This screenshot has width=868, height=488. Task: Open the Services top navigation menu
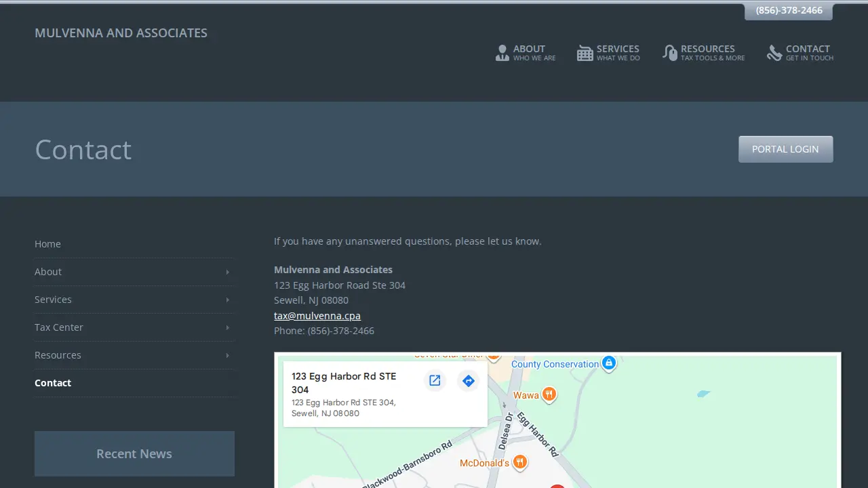click(x=608, y=53)
